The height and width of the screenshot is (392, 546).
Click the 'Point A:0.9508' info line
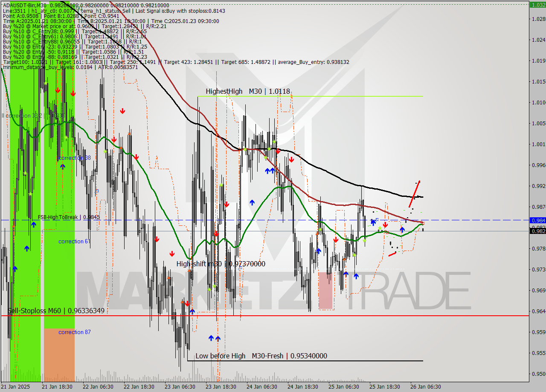62,16
